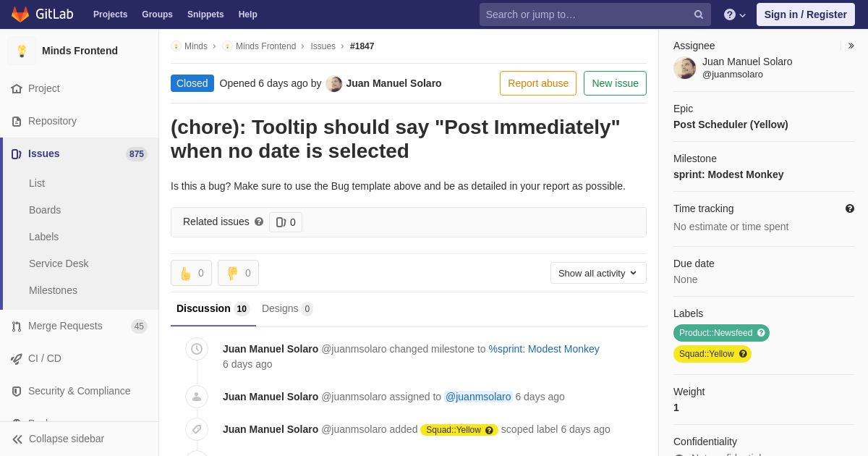Open the %sprint: Modest Monkey milestone link

(544, 349)
